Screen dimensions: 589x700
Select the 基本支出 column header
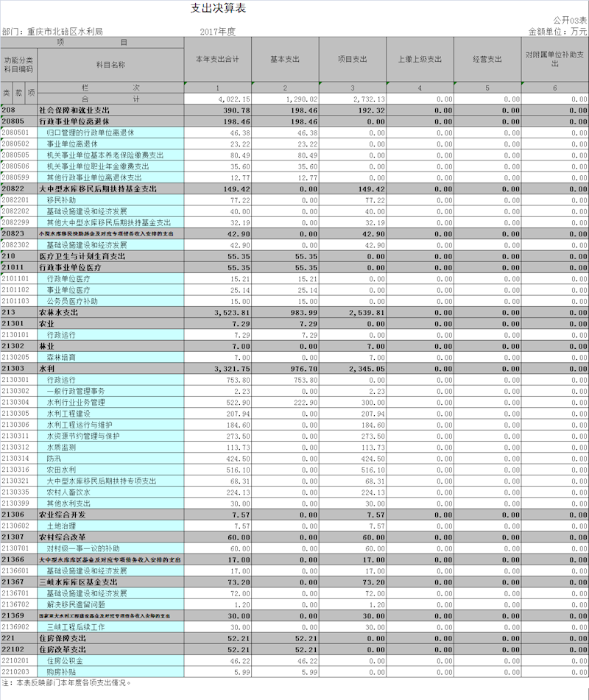pos(285,59)
